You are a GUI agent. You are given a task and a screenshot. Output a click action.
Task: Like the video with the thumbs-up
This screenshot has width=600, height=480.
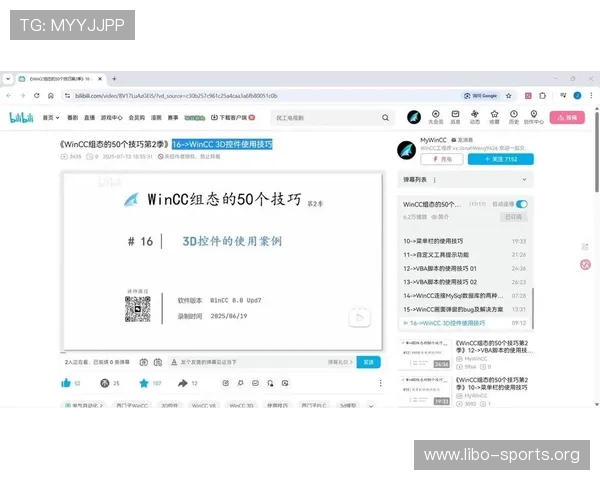point(66,383)
